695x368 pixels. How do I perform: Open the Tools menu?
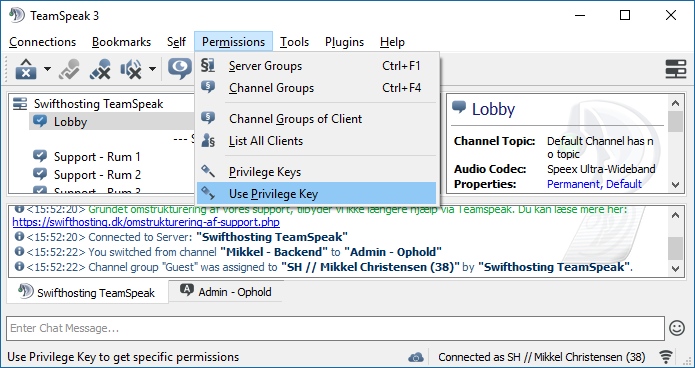pyautogui.click(x=294, y=42)
